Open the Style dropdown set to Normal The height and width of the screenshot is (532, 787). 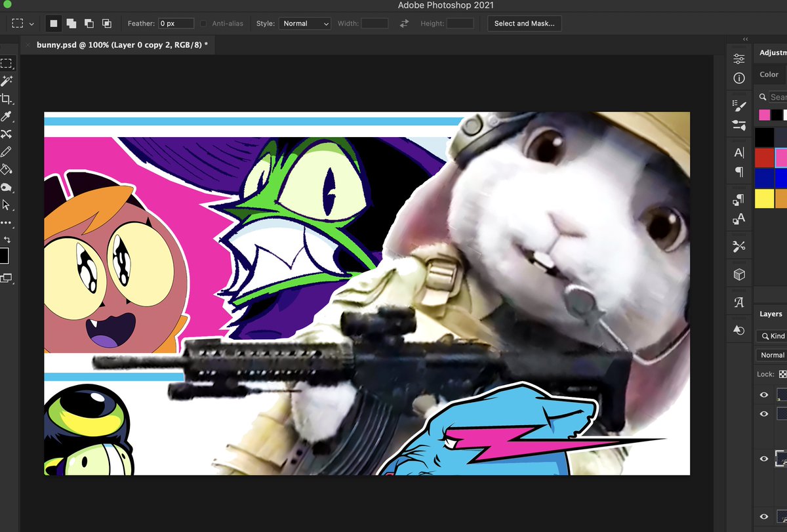pos(305,23)
